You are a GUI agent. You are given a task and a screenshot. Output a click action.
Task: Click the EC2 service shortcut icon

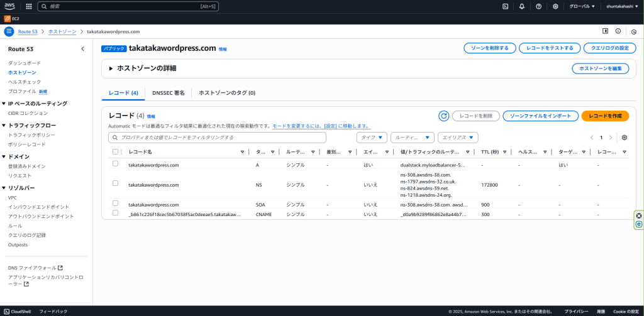7,18
